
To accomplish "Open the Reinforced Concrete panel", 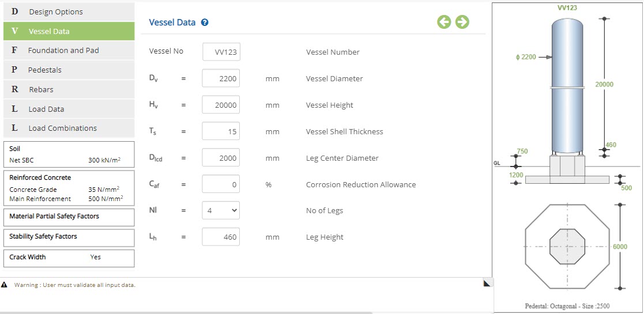I will click(69, 188).
